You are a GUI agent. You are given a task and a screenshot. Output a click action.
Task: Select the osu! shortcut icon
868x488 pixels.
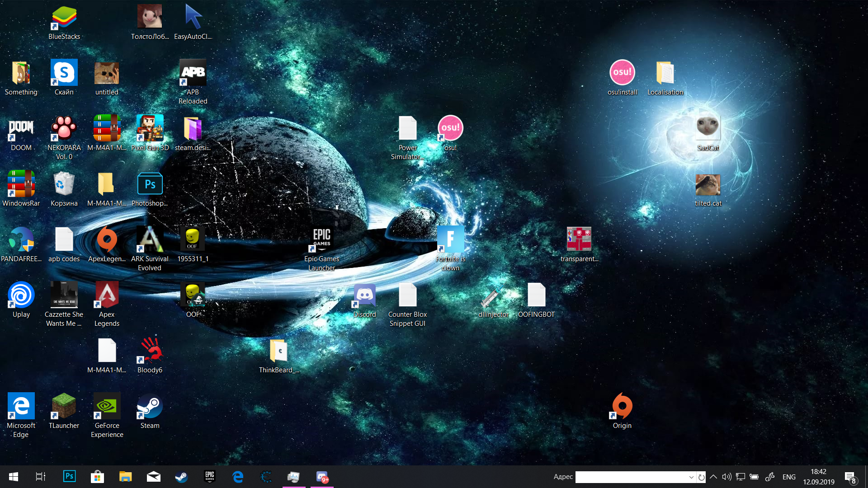(x=451, y=134)
